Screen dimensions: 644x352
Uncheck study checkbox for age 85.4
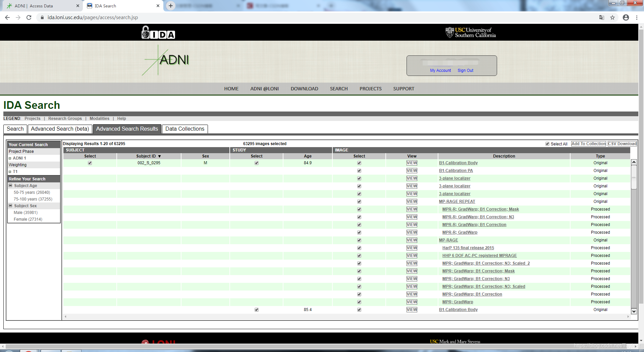coord(257,310)
